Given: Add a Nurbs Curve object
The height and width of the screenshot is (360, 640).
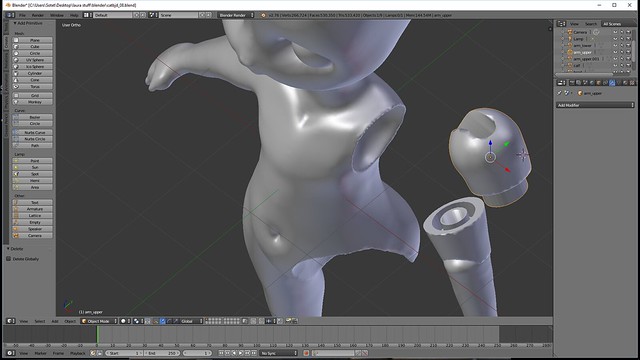Looking at the screenshot, I should pyautogui.click(x=32, y=132).
